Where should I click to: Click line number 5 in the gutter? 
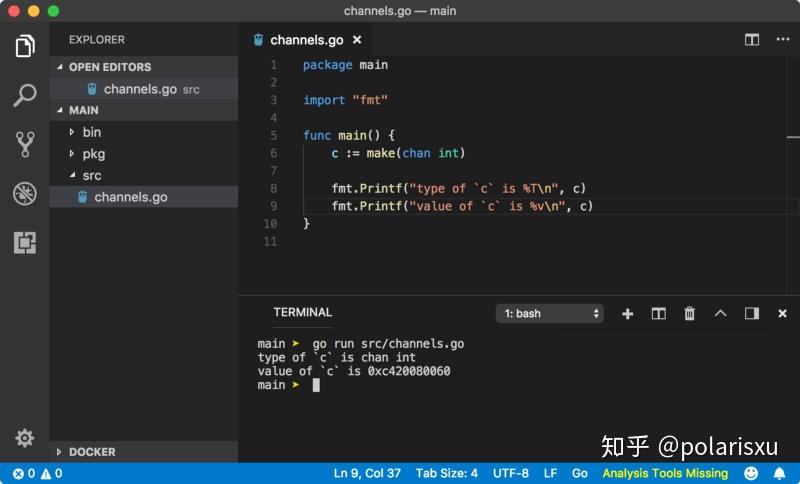273,135
